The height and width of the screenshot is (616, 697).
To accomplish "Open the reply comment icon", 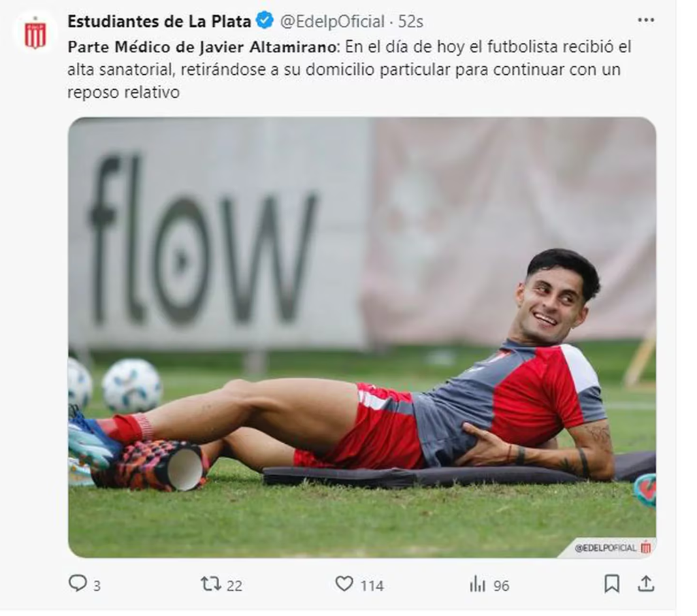I will pyautogui.click(x=78, y=583).
